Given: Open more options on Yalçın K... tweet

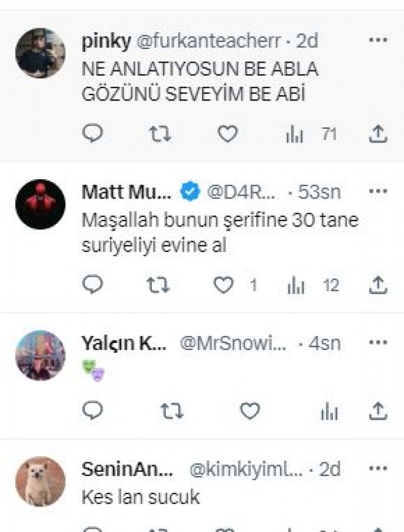Looking at the screenshot, I should click(x=377, y=343).
